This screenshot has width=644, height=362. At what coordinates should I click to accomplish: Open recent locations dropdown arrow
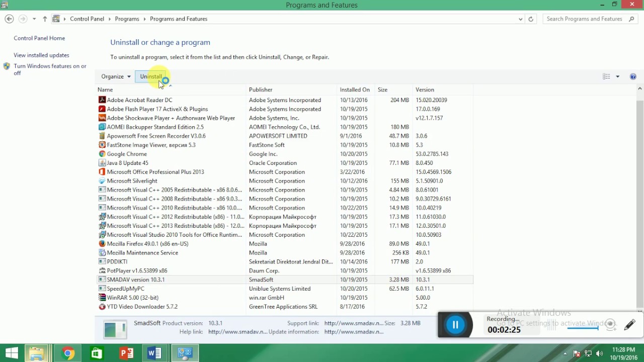pyautogui.click(x=34, y=19)
